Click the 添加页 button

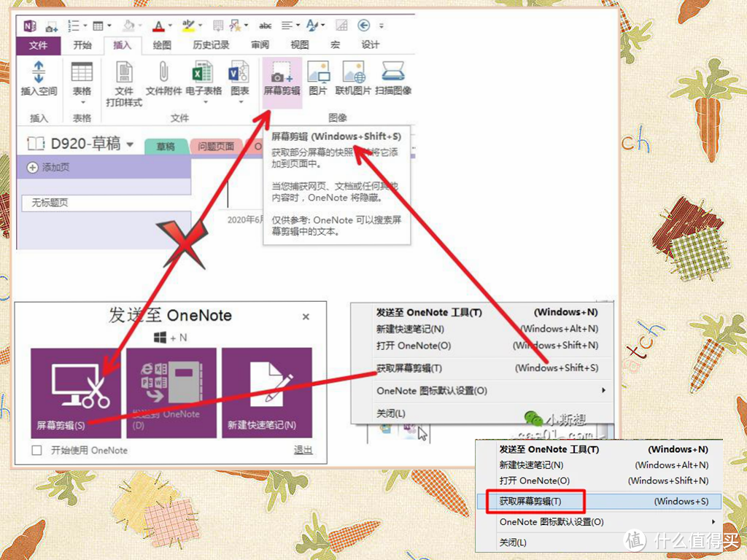[x=104, y=168]
